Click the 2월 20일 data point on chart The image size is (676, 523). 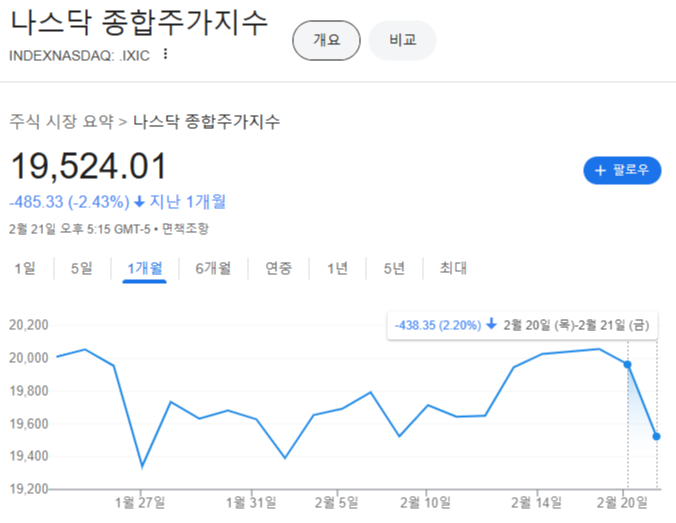click(x=627, y=365)
